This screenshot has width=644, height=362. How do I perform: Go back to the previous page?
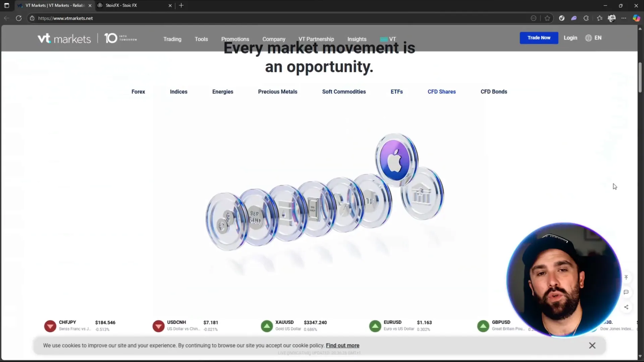[6, 18]
